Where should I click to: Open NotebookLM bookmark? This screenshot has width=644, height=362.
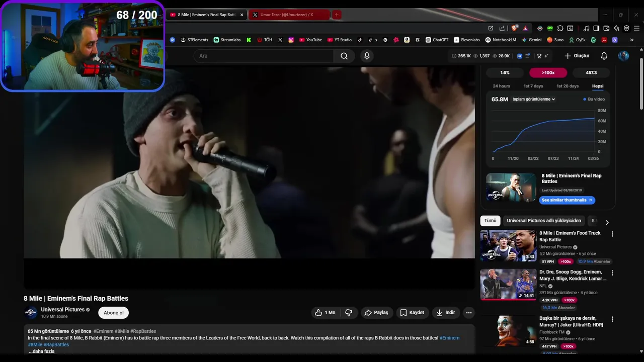coord(501,40)
